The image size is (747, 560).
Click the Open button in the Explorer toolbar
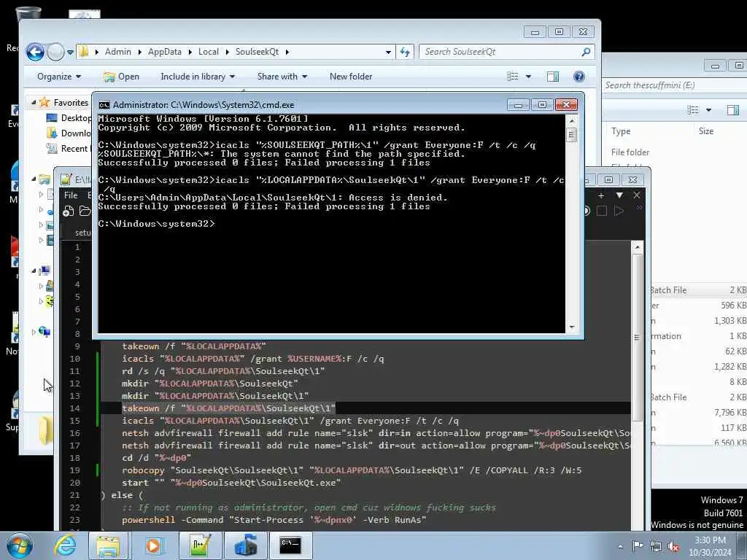coord(122,77)
